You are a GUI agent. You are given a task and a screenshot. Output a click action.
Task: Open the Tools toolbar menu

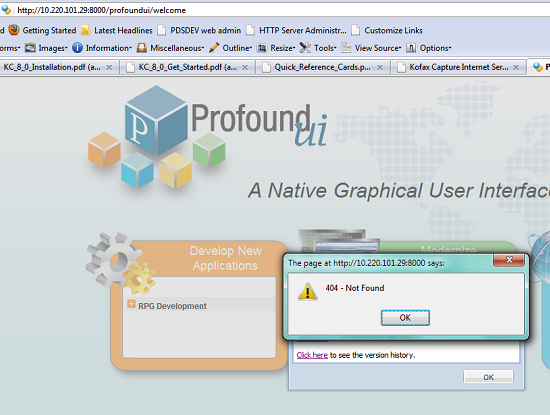pos(318,48)
